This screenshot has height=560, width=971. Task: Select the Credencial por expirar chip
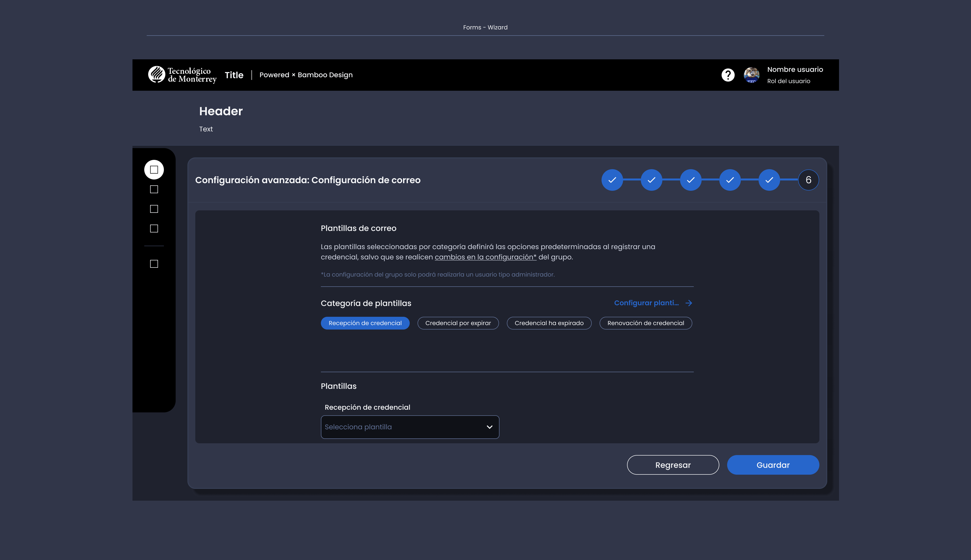(458, 323)
